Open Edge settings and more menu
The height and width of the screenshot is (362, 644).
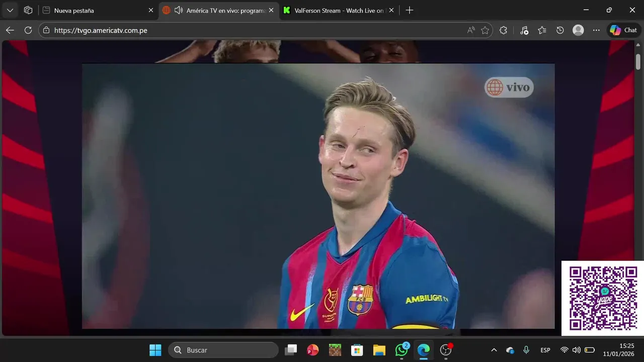[x=596, y=30]
